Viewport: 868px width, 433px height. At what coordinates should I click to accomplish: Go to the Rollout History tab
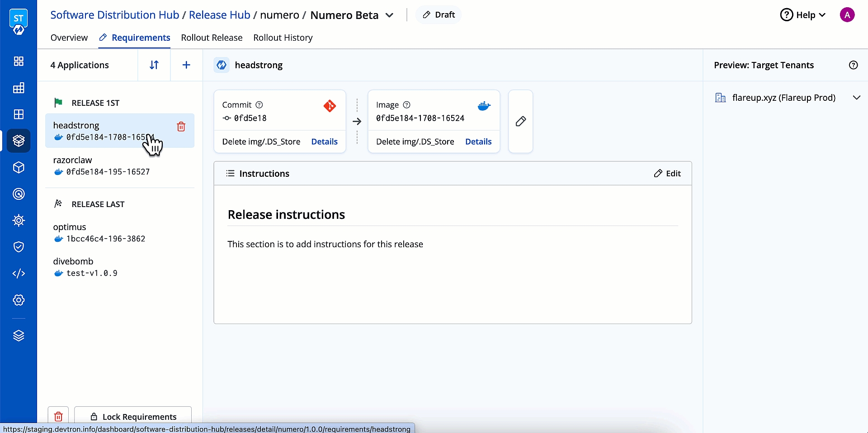283,38
